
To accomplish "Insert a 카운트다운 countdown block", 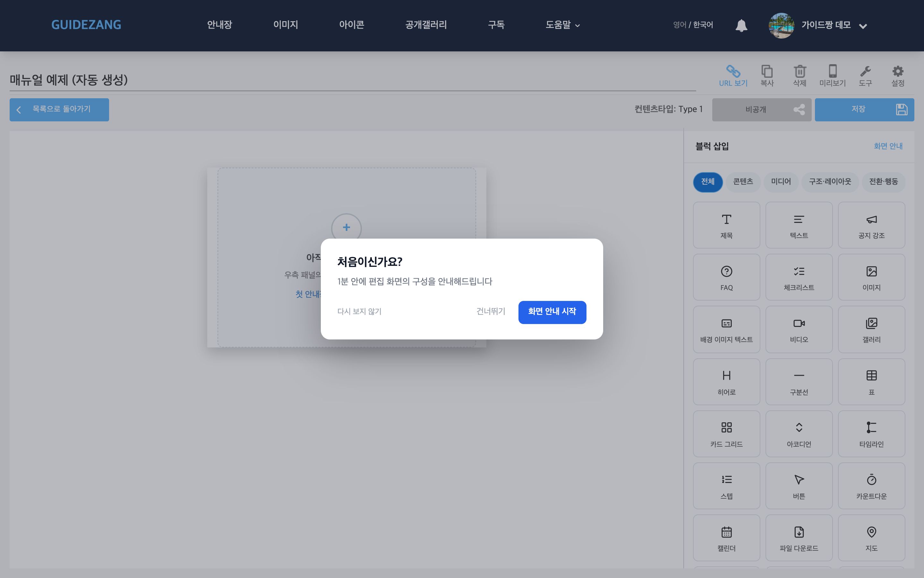I will click(871, 486).
